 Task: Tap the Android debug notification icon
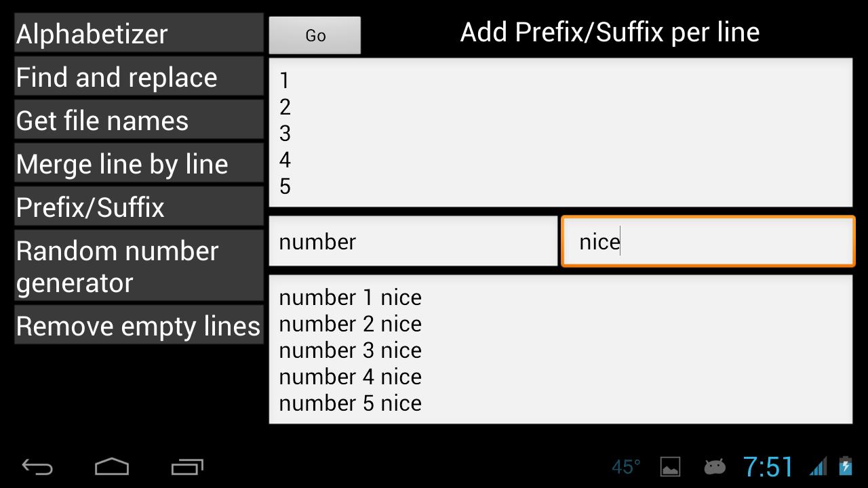[715, 466]
